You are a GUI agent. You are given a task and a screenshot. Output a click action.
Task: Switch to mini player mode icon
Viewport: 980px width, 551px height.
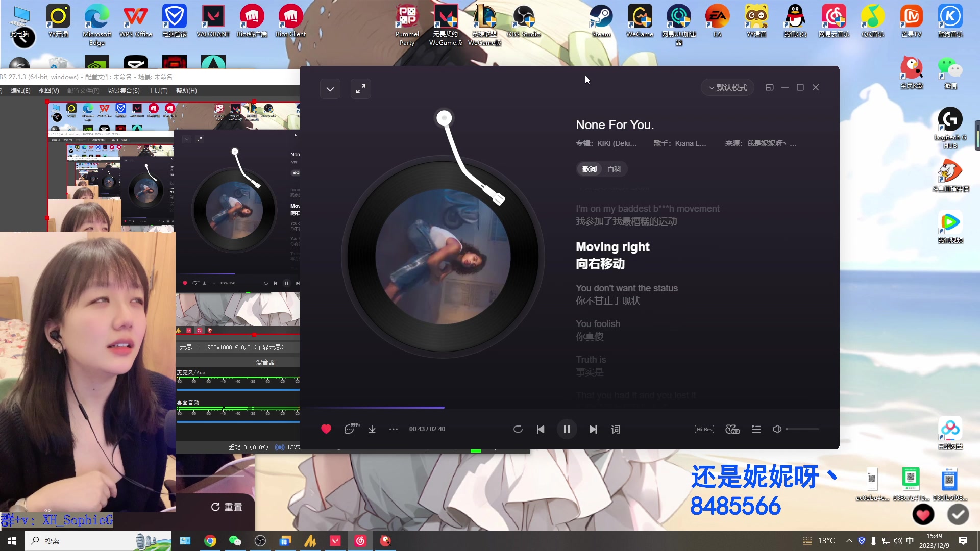click(x=770, y=87)
